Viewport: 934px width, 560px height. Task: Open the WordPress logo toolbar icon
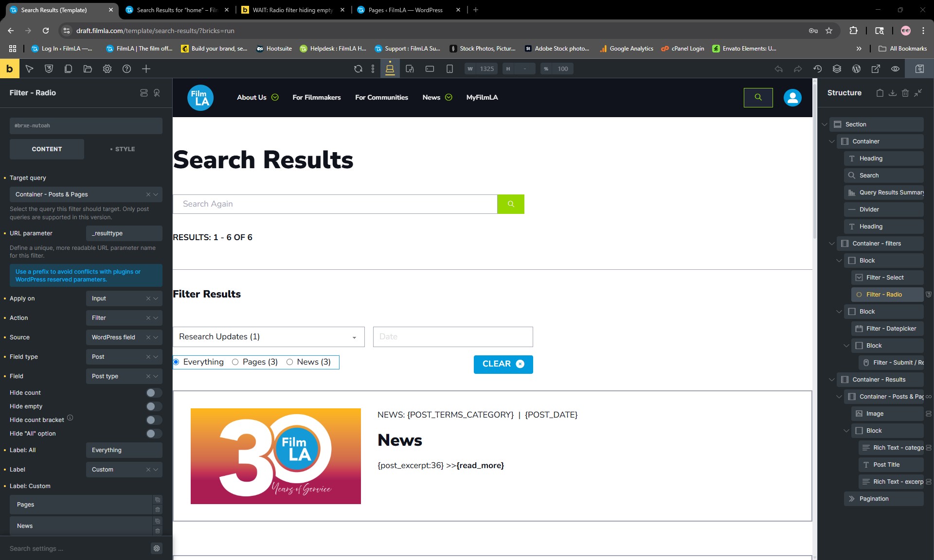[x=856, y=69]
